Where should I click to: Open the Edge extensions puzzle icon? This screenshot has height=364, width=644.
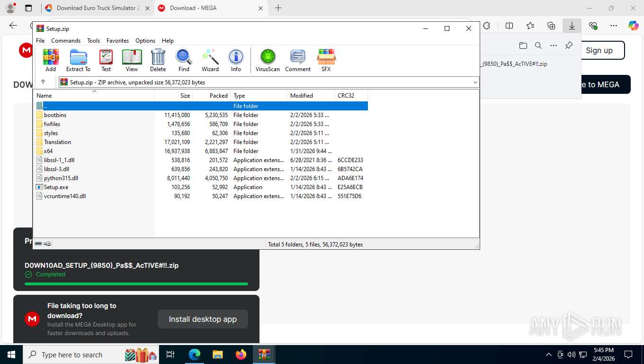pyautogui.click(x=486, y=26)
